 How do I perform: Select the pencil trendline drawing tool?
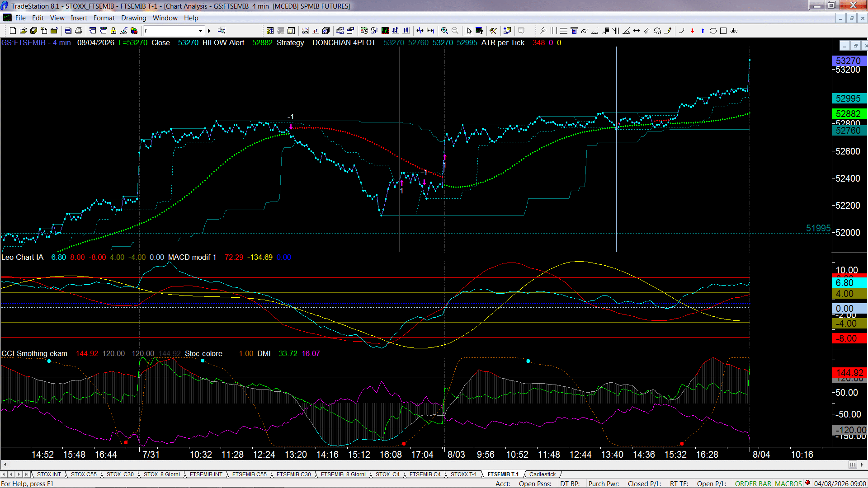tap(668, 31)
